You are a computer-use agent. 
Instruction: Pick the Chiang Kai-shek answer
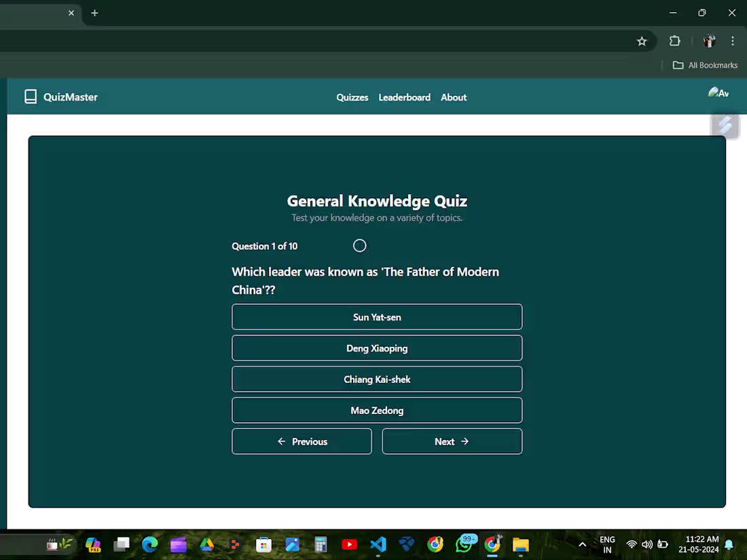[x=377, y=379]
